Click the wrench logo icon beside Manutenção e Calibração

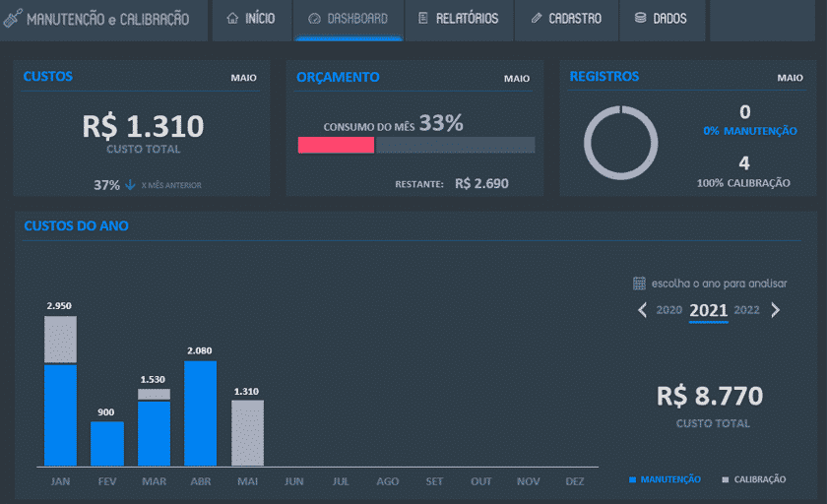13,18
